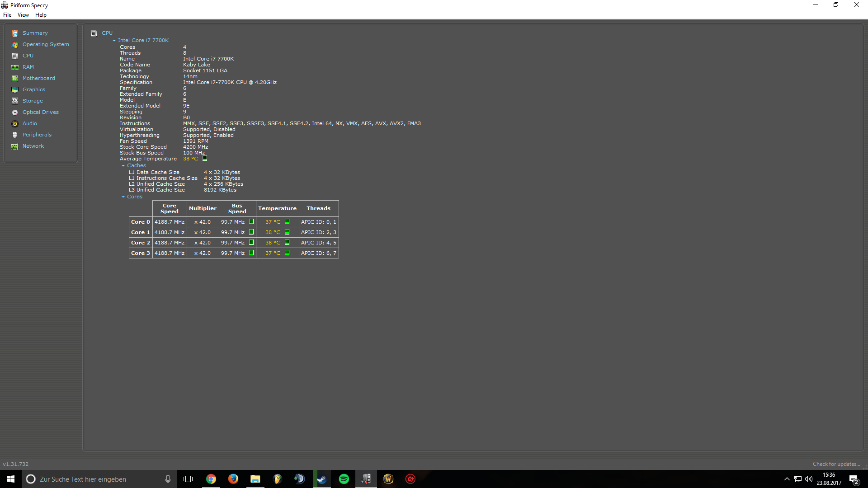Click the Check for updates link

tap(836, 464)
